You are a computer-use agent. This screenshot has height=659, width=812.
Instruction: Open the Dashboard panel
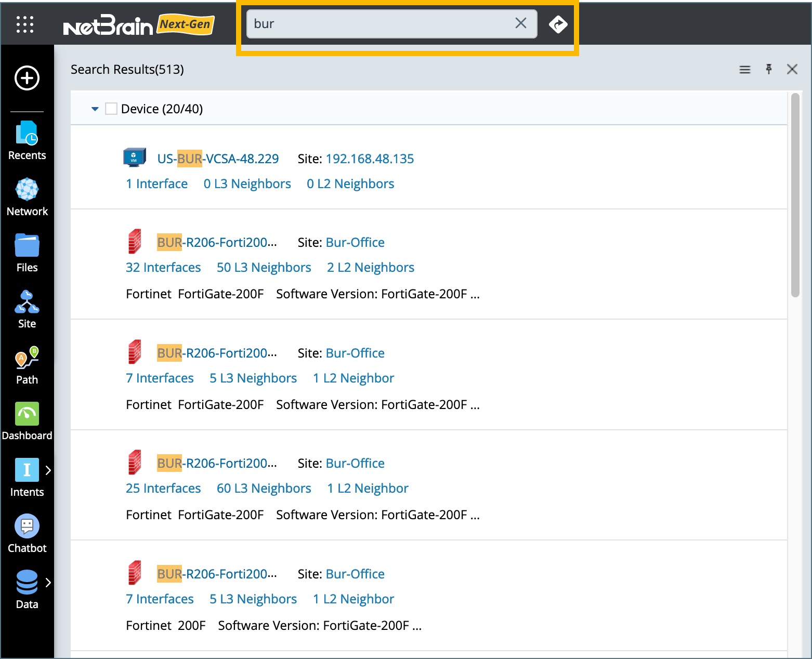pos(27,416)
